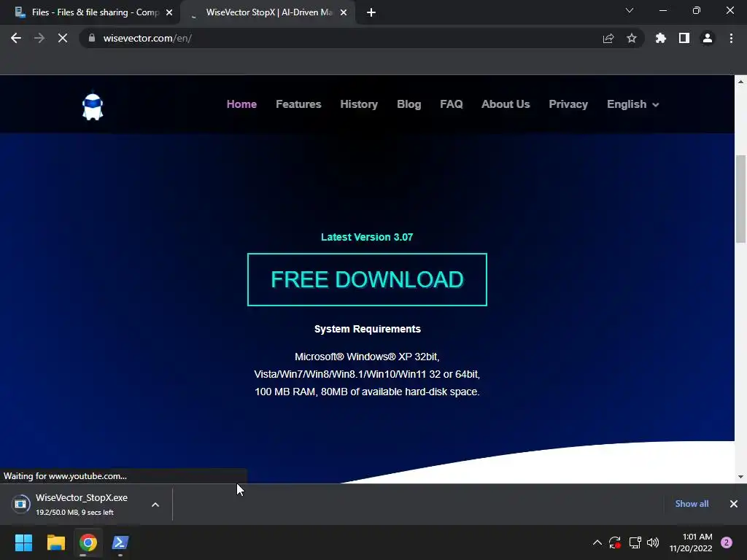Click the '19.2/50.0 MB, 9 secs left' text
This screenshot has width=747, height=560.
pyautogui.click(x=74, y=513)
